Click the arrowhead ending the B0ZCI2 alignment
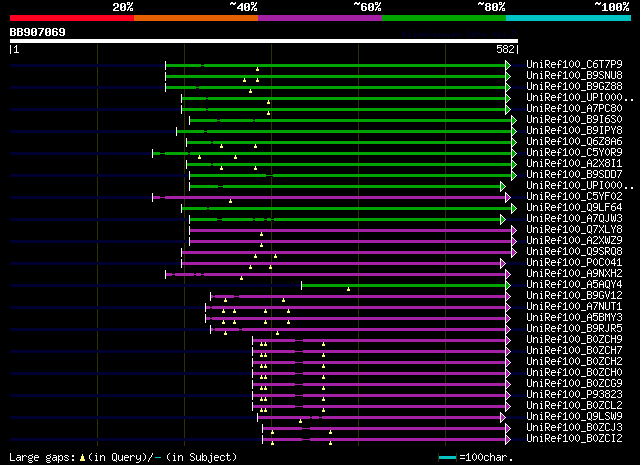Viewport: 640px width, 465px height. tap(508, 440)
